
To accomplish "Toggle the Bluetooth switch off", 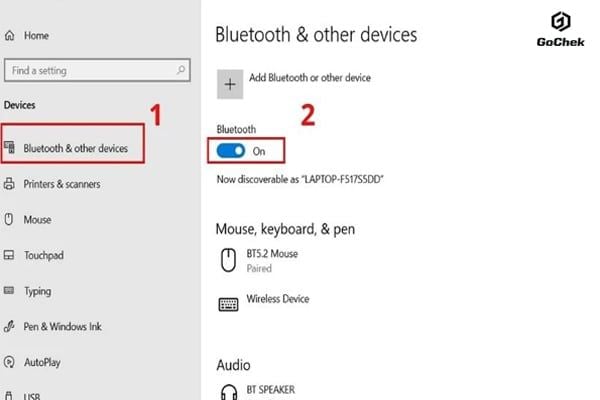I will pyautogui.click(x=231, y=151).
